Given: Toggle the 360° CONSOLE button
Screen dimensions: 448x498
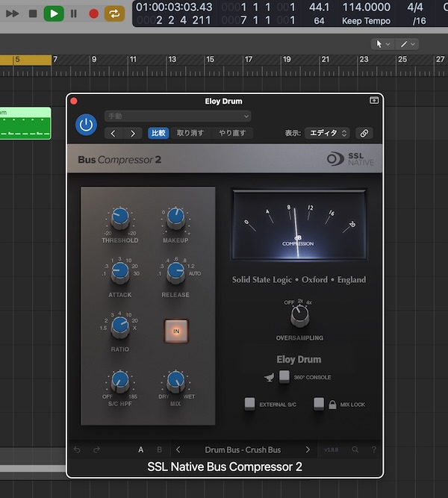Looking at the screenshot, I should click(x=284, y=377).
